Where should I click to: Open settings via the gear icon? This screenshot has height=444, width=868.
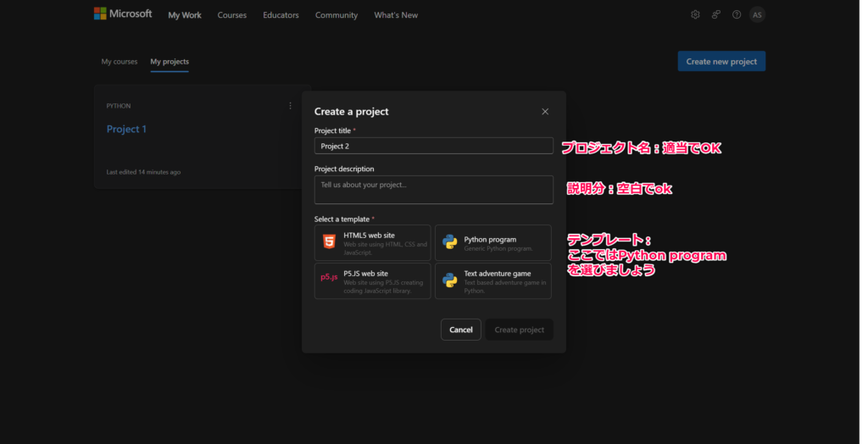point(695,14)
